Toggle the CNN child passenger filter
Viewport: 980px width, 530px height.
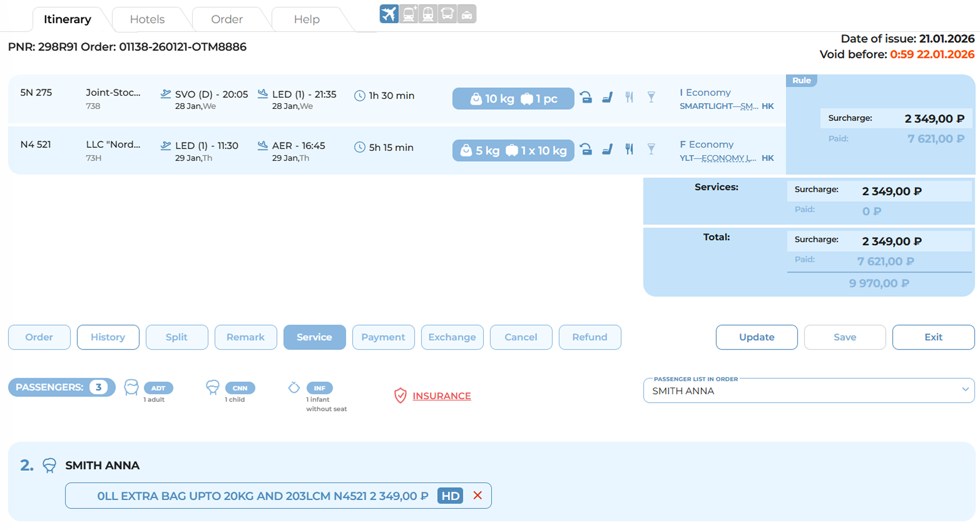coord(240,388)
